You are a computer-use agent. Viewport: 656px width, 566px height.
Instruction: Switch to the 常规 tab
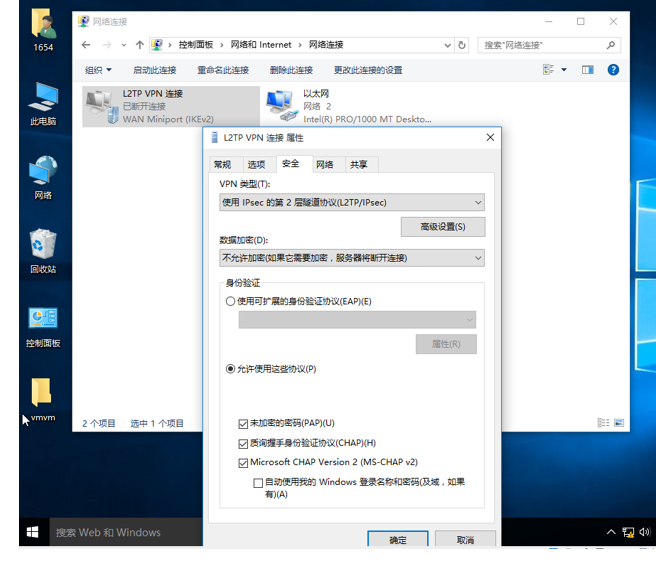223,165
